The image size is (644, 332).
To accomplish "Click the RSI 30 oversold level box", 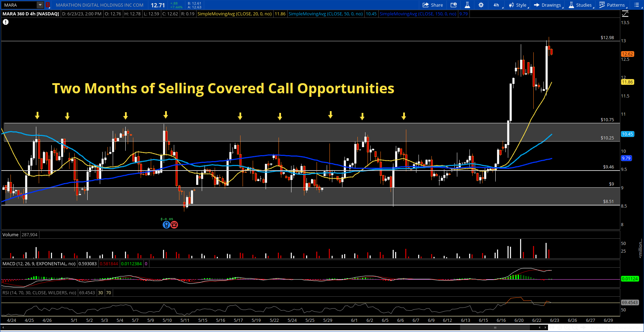I will (101, 293).
